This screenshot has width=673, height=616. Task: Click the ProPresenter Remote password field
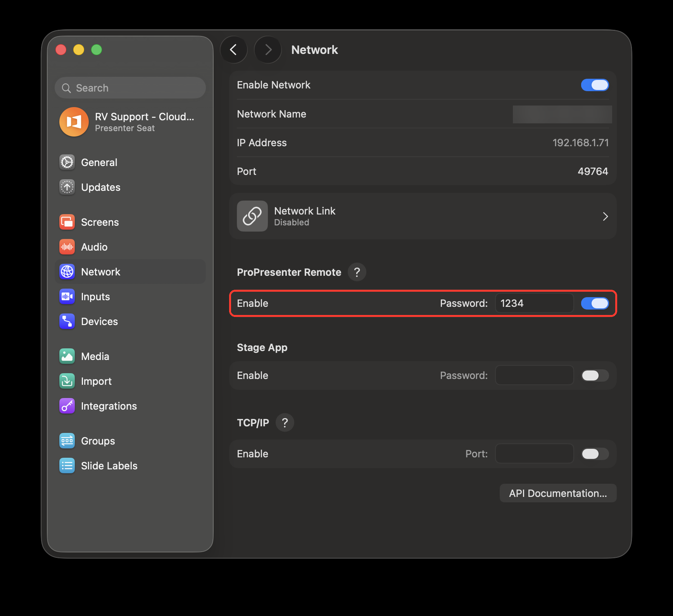pos(534,303)
